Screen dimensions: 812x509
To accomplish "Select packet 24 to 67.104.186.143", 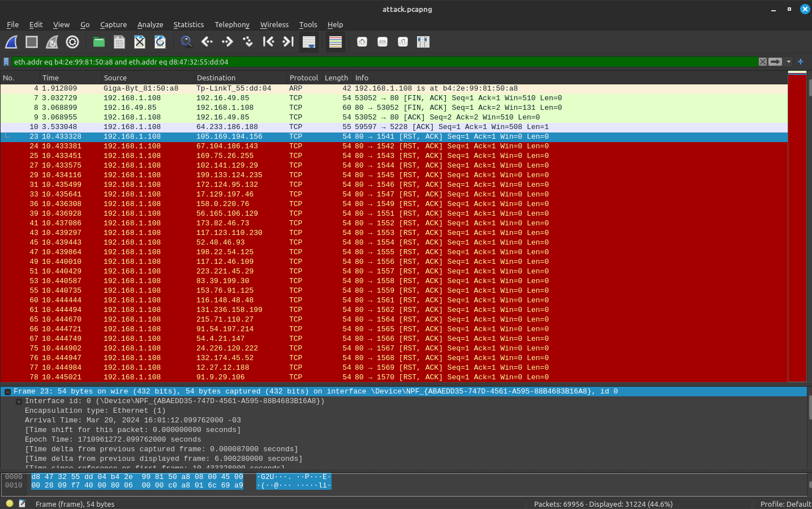I will (x=394, y=146).
